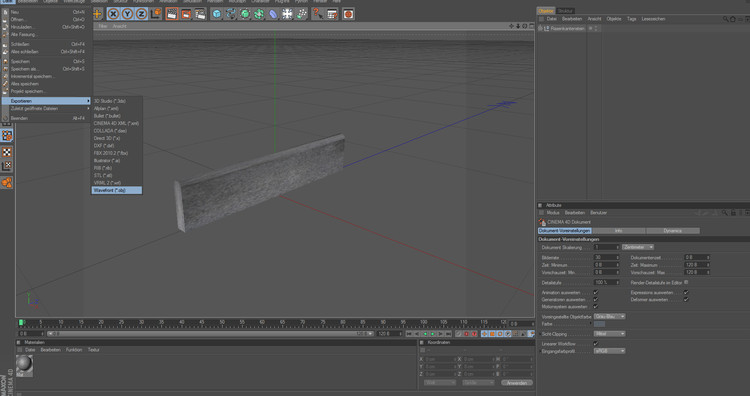Toggle Linearer Workflow checkbox

596,343
